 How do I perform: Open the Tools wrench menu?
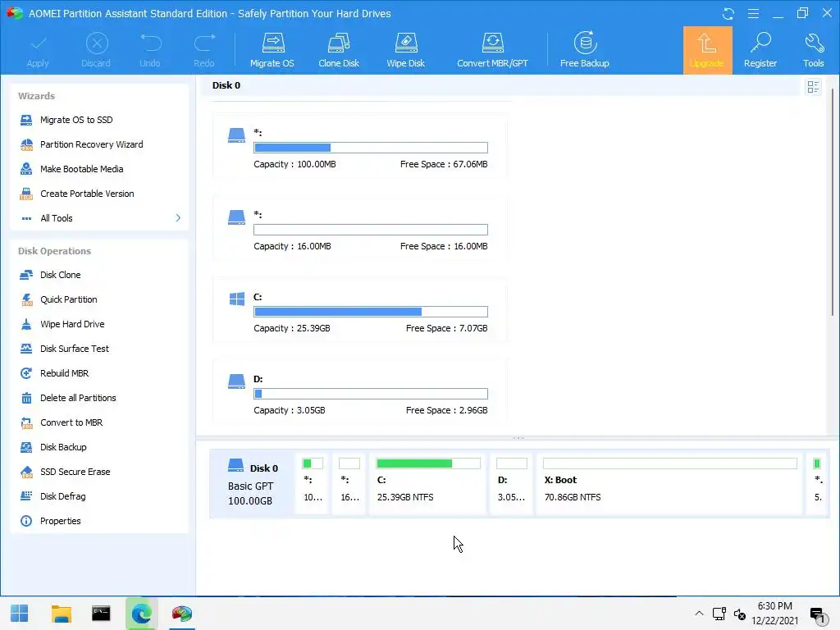click(x=813, y=50)
